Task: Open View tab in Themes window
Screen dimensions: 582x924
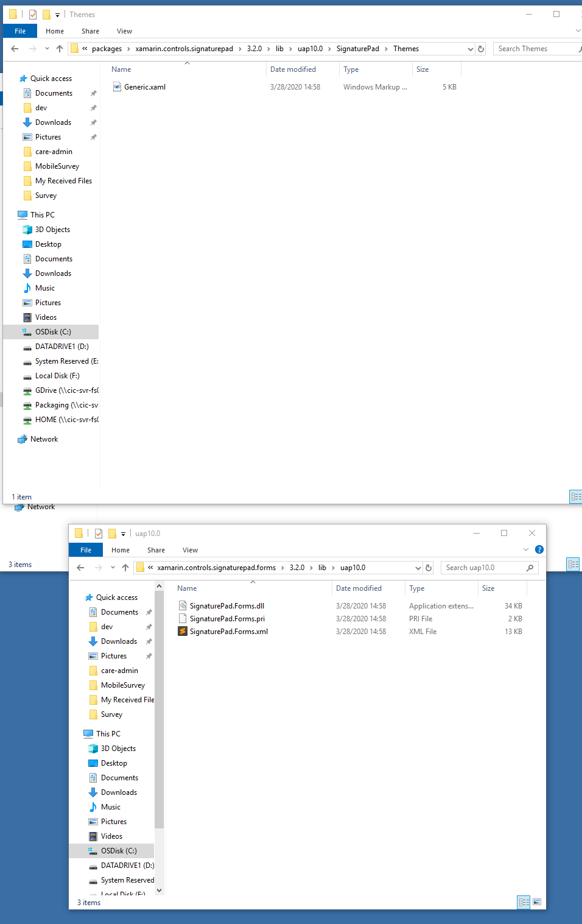Action: tap(124, 31)
